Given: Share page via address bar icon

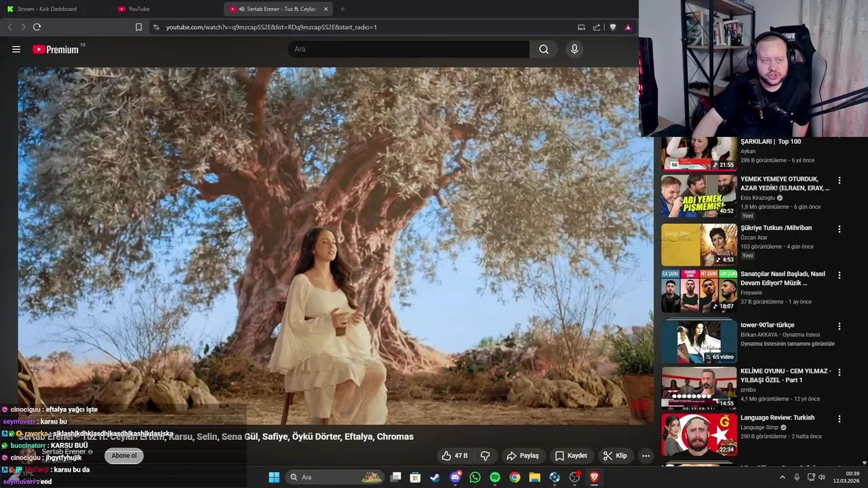Looking at the screenshot, I should tap(597, 27).
